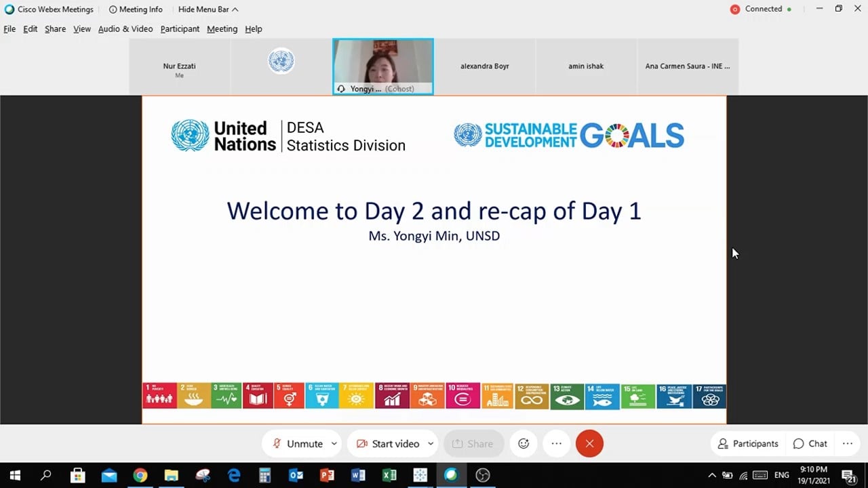This screenshot has height=488, width=868.
Task: Open Google Chrome from the taskbar
Action: click(140, 475)
